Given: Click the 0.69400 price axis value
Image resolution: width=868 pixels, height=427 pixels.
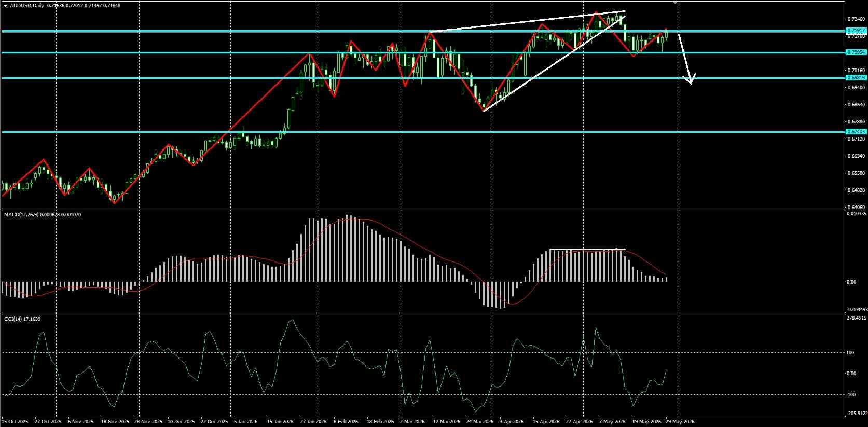Looking at the screenshot, I should coord(856,88).
